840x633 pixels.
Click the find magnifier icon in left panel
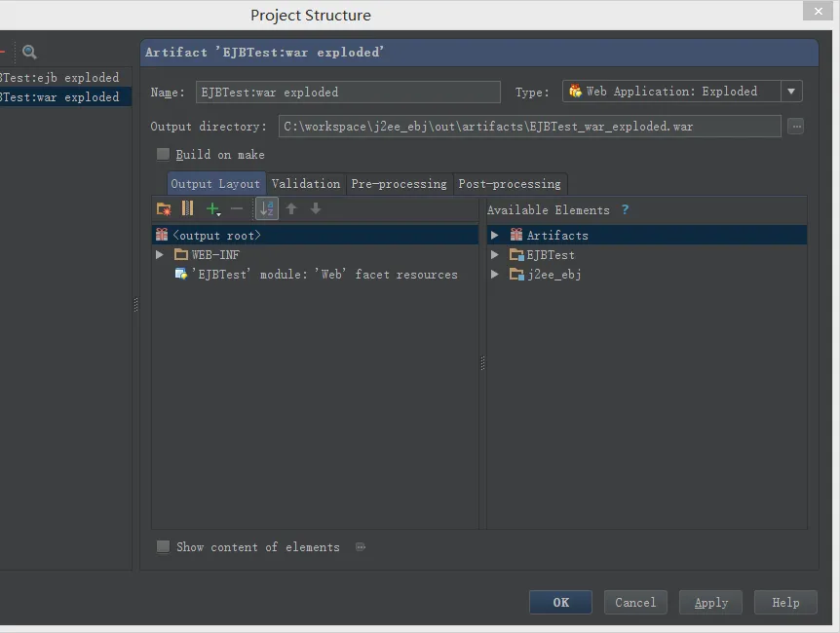(x=29, y=53)
